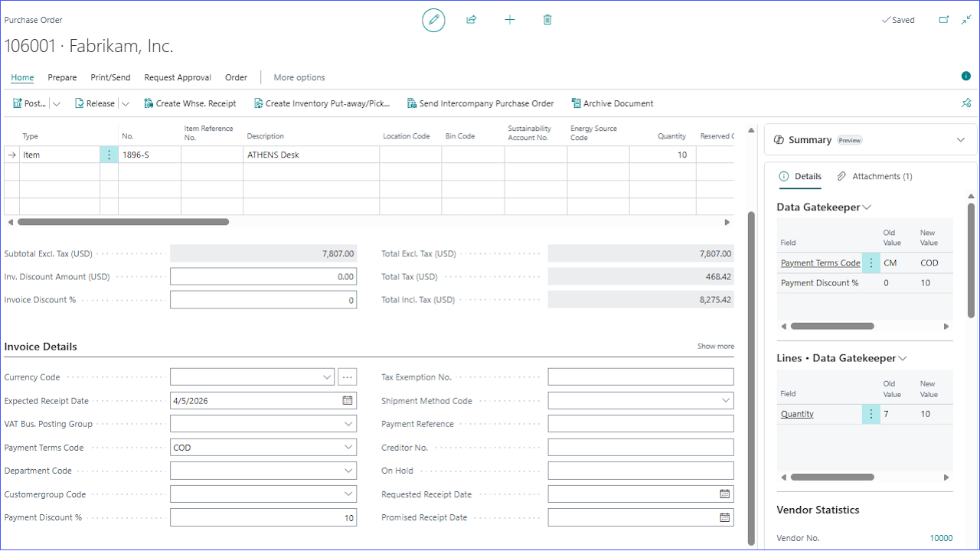Image resolution: width=980 pixels, height=551 pixels.
Task: Switch to the Attachments (1) tab
Action: tap(874, 176)
